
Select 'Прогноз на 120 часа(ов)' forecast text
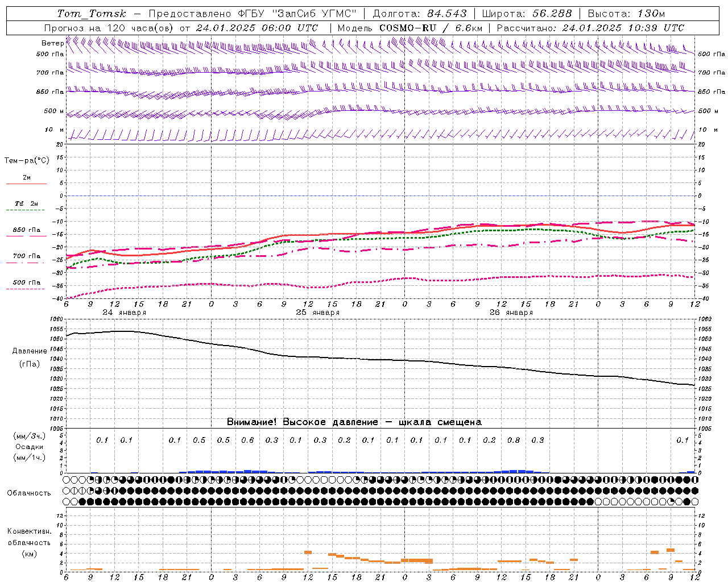(110, 28)
